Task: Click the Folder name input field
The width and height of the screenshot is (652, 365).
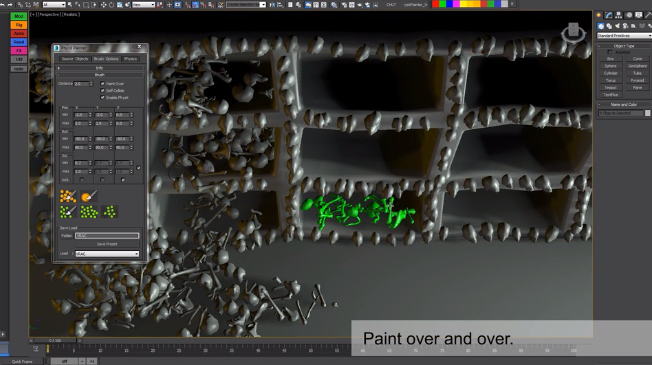Action: [107, 236]
